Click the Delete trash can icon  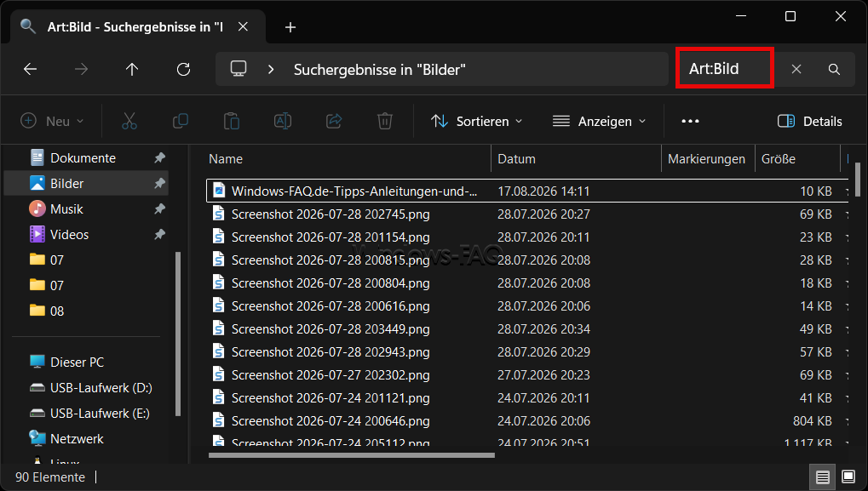[385, 121]
